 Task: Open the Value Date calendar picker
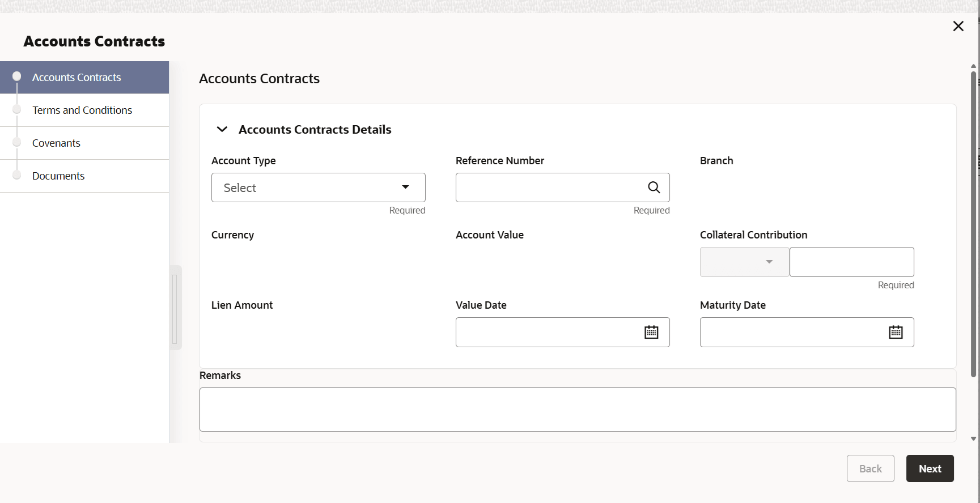click(x=651, y=333)
